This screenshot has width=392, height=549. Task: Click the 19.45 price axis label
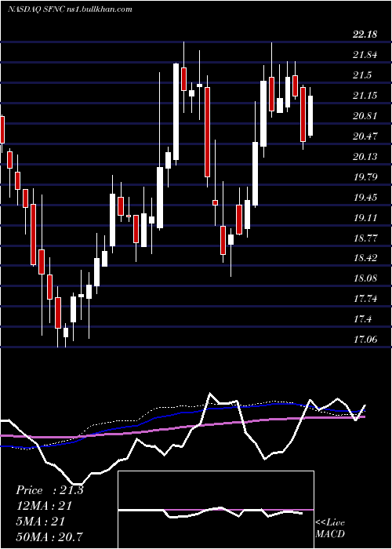(365, 198)
